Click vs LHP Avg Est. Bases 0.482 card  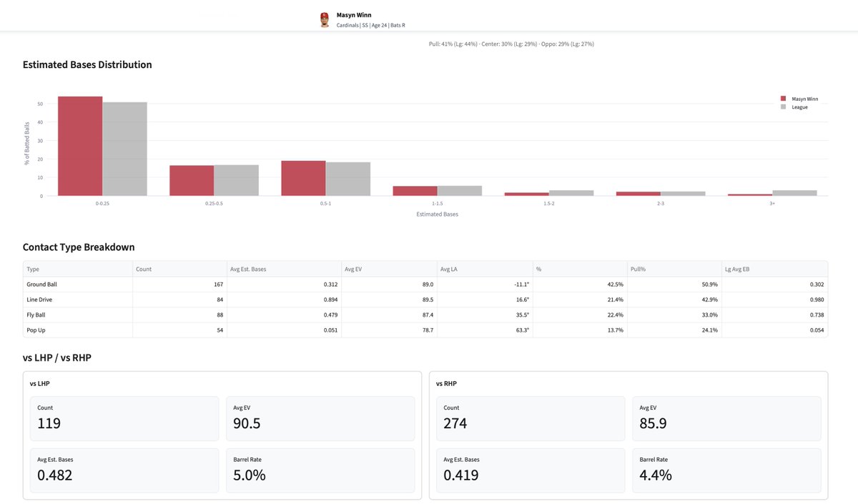(124, 470)
